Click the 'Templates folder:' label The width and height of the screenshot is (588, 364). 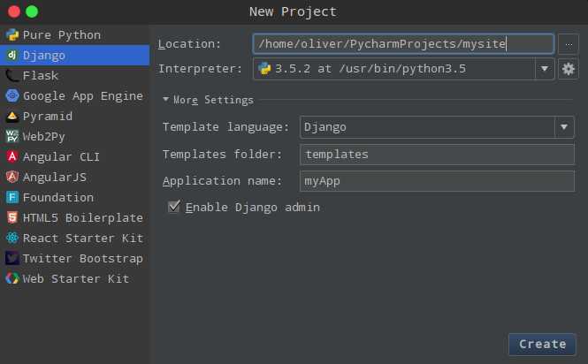(x=222, y=155)
